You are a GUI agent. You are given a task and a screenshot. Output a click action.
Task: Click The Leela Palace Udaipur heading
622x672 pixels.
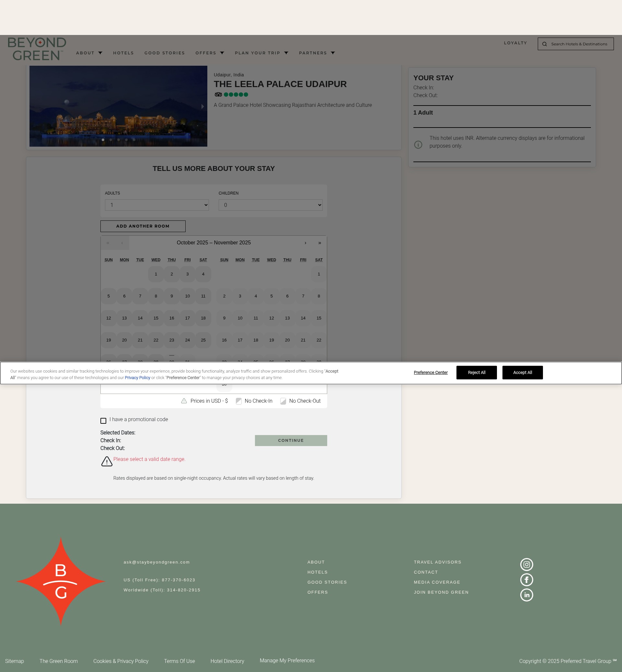280,84
